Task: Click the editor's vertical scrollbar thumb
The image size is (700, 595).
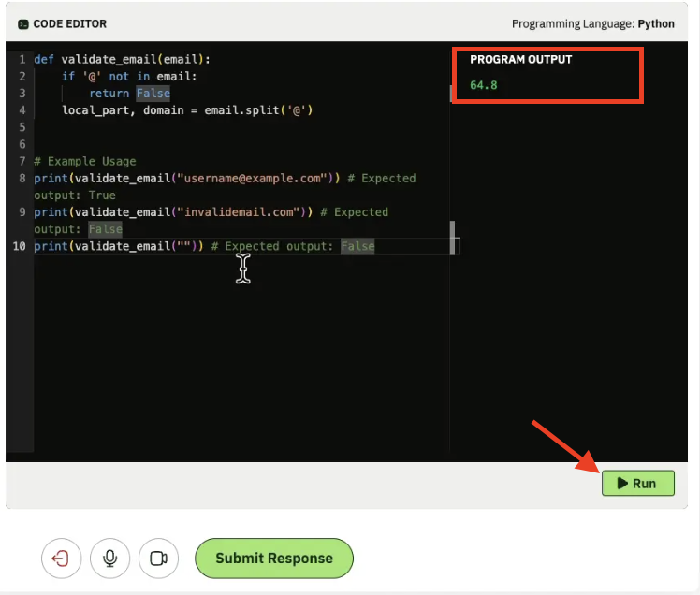Action: (x=453, y=238)
